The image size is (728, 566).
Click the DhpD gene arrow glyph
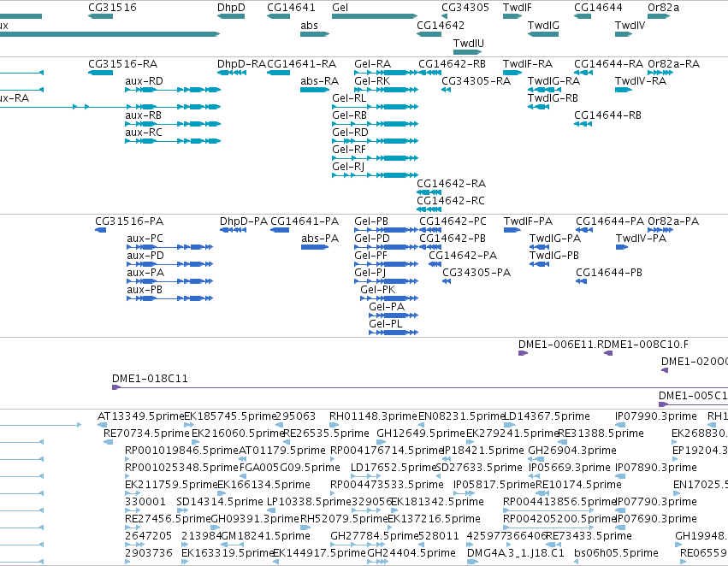click(x=231, y=16)
